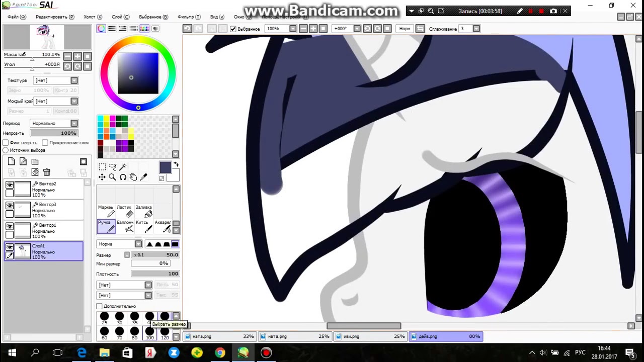Open the Слой menu
This screenshot has width=644, height=362.
tap(120, 17)
